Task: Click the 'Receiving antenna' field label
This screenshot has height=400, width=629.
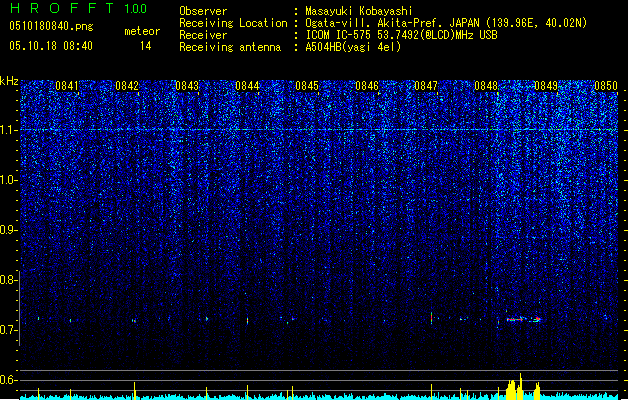Action: coord(230,47)
